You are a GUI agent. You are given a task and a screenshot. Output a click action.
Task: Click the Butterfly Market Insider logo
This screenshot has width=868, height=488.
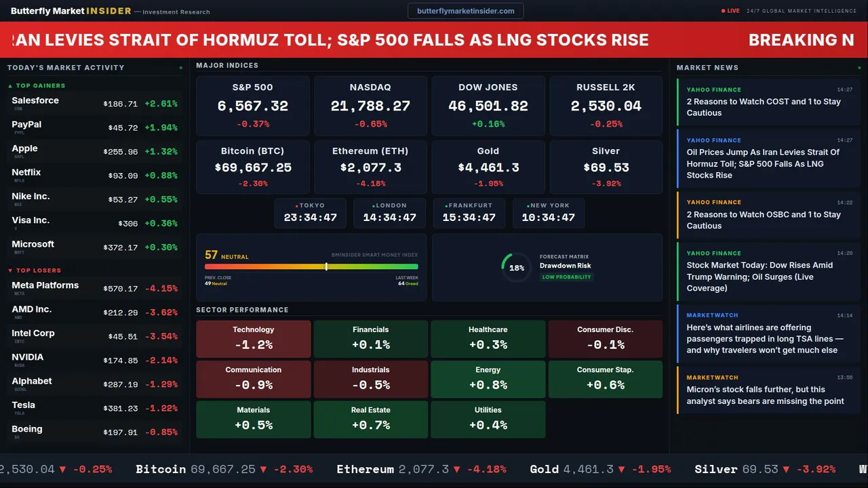(69, 12)
